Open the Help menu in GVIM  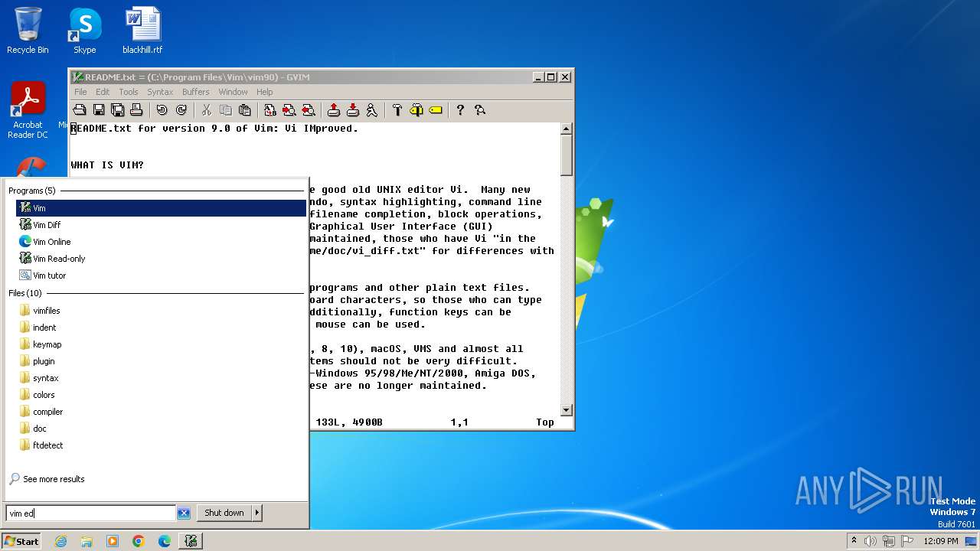click(264, 92)
